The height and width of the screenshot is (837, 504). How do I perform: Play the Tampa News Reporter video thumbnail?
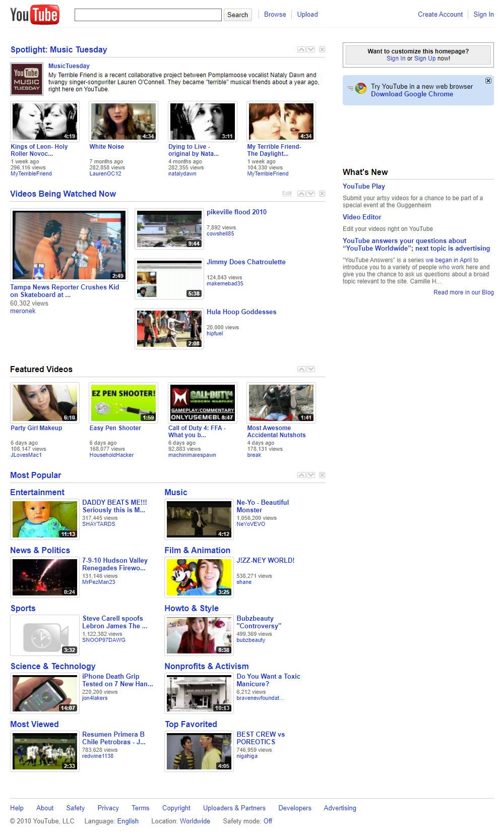[69, 245]
